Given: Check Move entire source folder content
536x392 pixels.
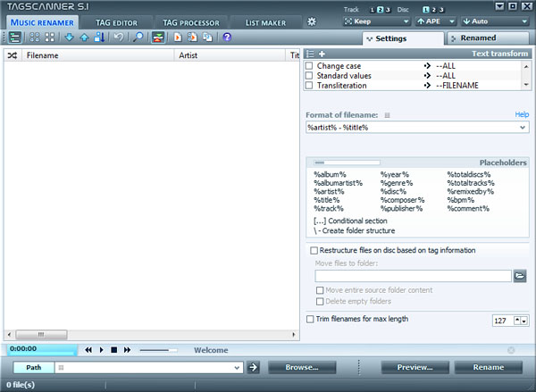Looking at the screenshot, I should [320, 290].
